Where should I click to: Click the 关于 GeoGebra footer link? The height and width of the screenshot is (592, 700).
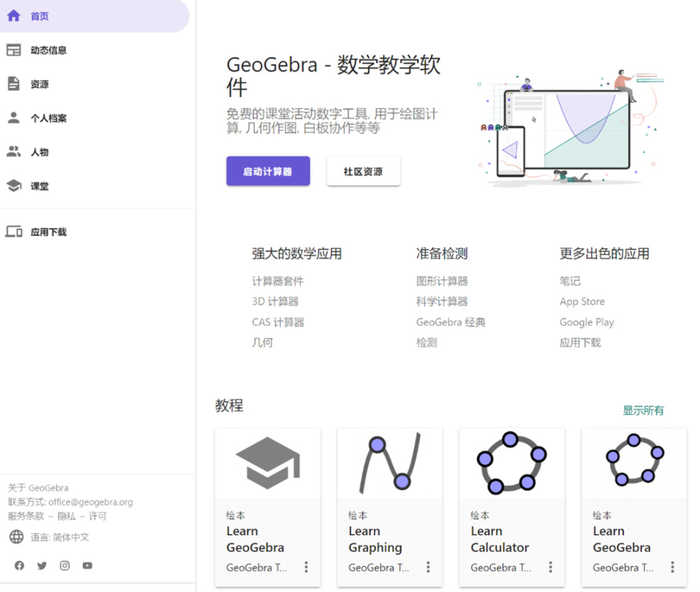pyautogui.click(x=38, y=487)
